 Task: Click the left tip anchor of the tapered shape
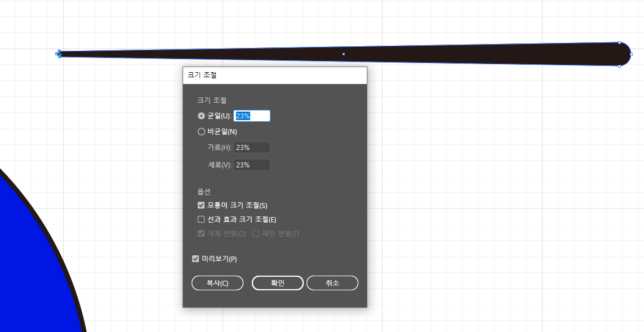59,54
